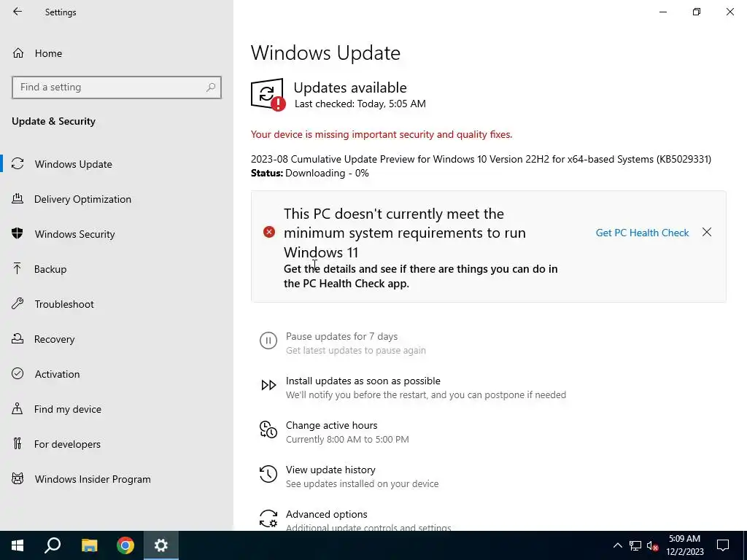The width and height of the screenshot is (747, 560).
Task: Minimize the Settings window
Action: 663,12
